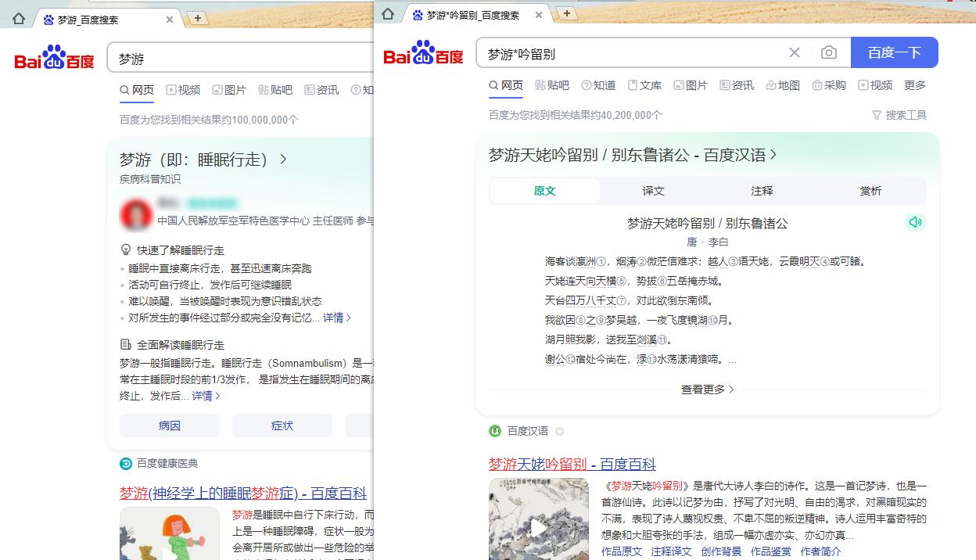Show the 赏析 content panel
The height and width of the screenshot is (560, 976).
(x=870, y=190)
